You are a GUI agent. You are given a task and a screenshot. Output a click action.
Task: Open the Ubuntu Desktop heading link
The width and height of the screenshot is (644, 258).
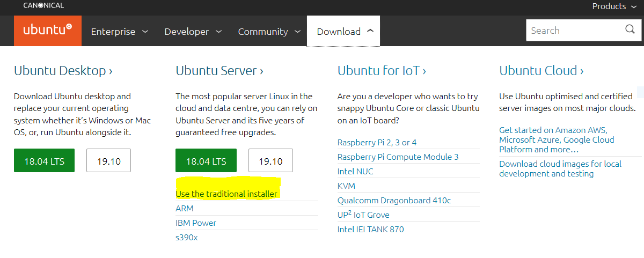[63, 70]
